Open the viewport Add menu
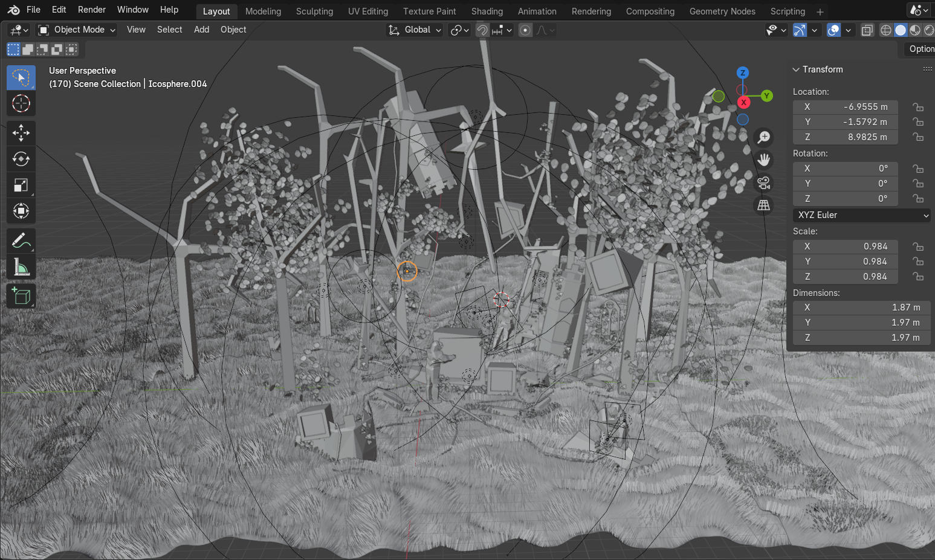 [x=201, y=30]
